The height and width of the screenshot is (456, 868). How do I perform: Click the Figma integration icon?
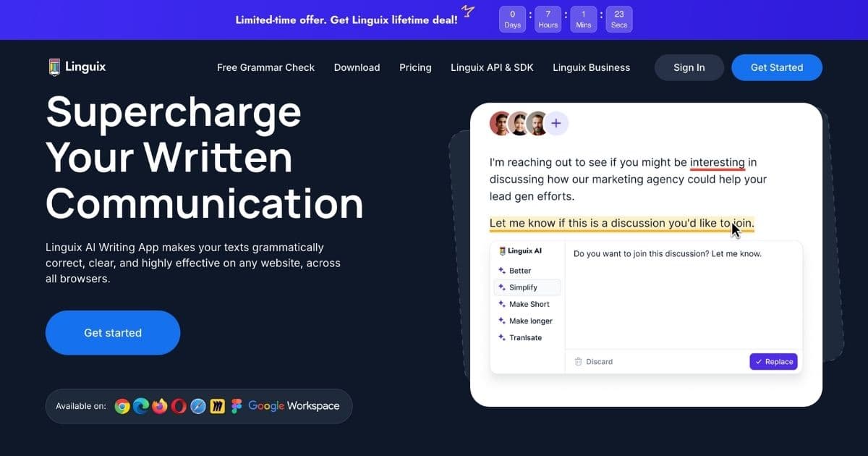pyautogui.click(x=235, y=406)
